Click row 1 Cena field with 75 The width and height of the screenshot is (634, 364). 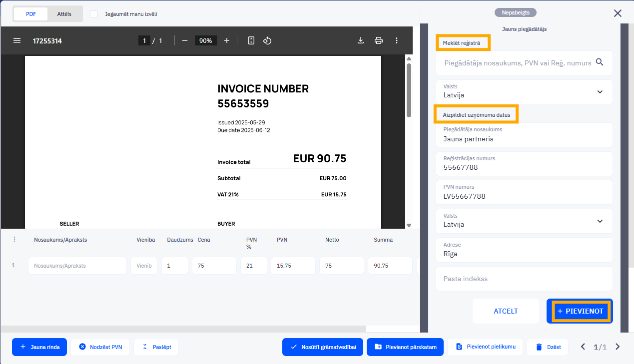click(214, 266)
